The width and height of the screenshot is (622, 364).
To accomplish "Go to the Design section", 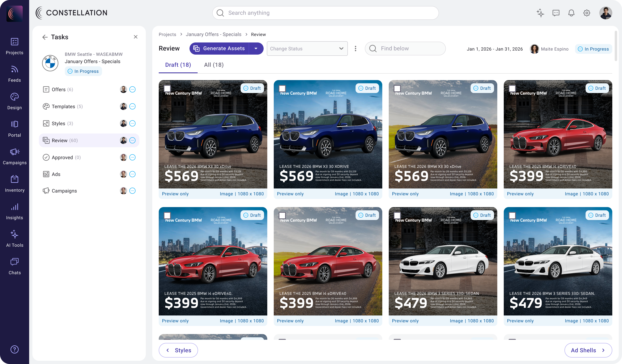I will [x=15, y=101].
